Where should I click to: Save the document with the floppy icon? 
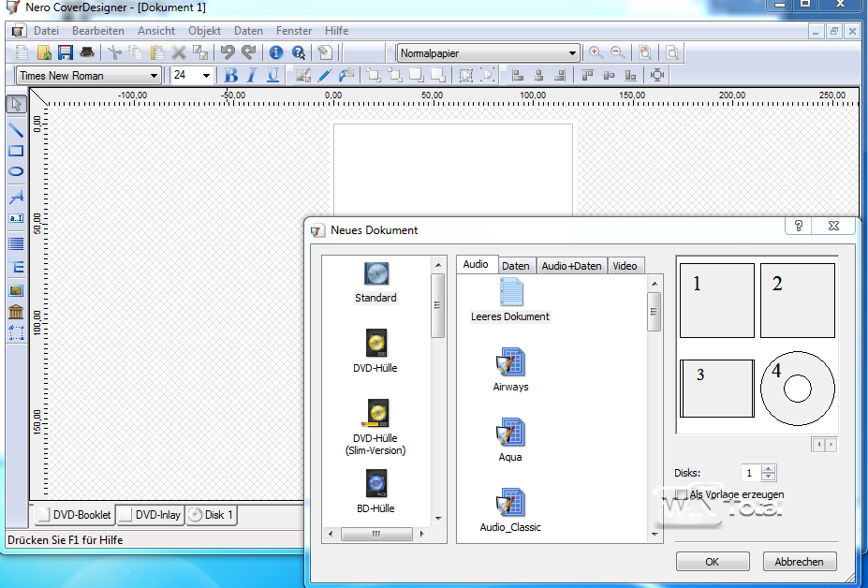(x=66, y=53)
